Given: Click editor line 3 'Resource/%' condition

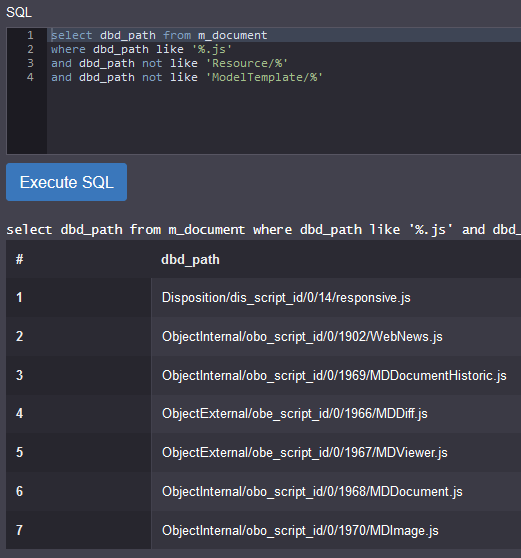Looking at the screenshot, I should [x=169, y=63].
